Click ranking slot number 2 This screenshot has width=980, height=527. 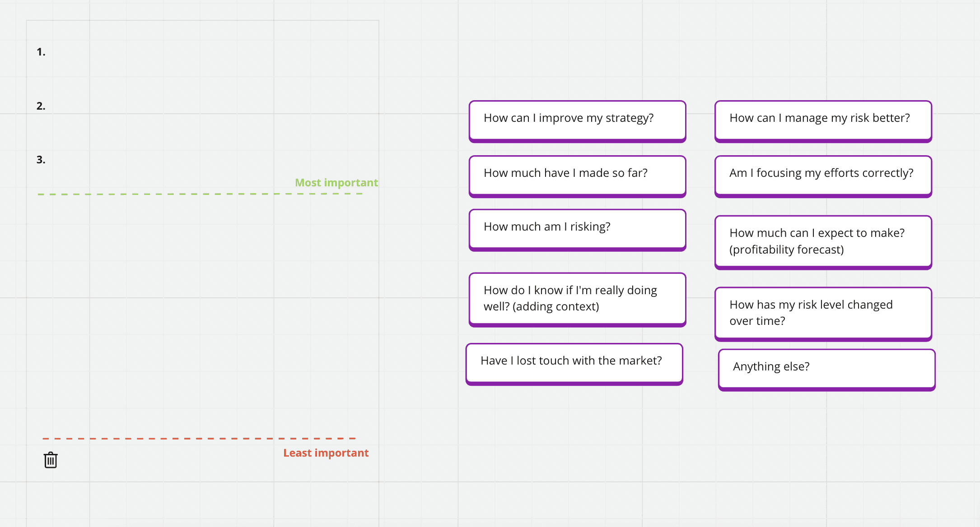pyautogui.click(x=41, y=106)
